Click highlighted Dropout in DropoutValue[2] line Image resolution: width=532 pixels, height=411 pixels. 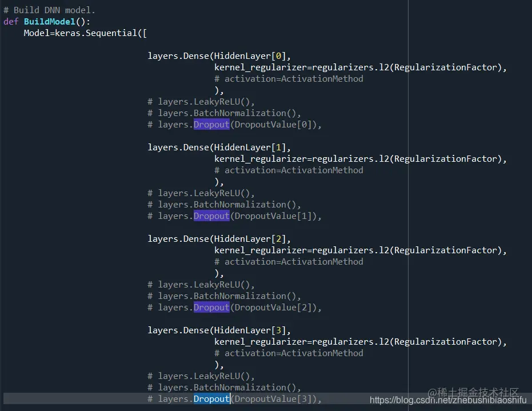(211, 308)
